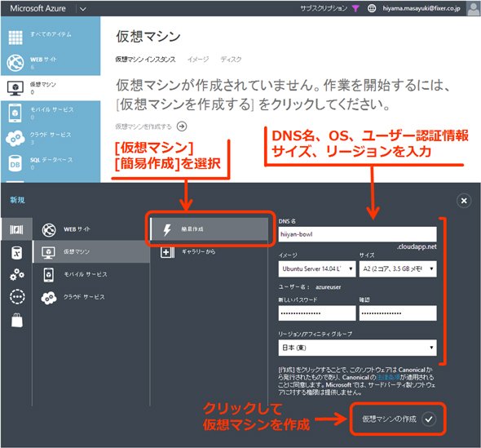The image size is (481, 448).
Task: Select the Store shopping bag icon
Action: [17, 320]
